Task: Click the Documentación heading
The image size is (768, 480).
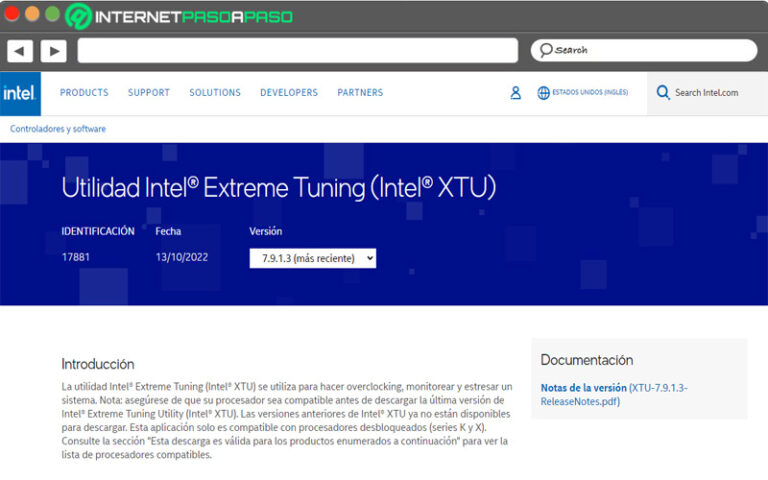Action: click(x=587, y=360)
